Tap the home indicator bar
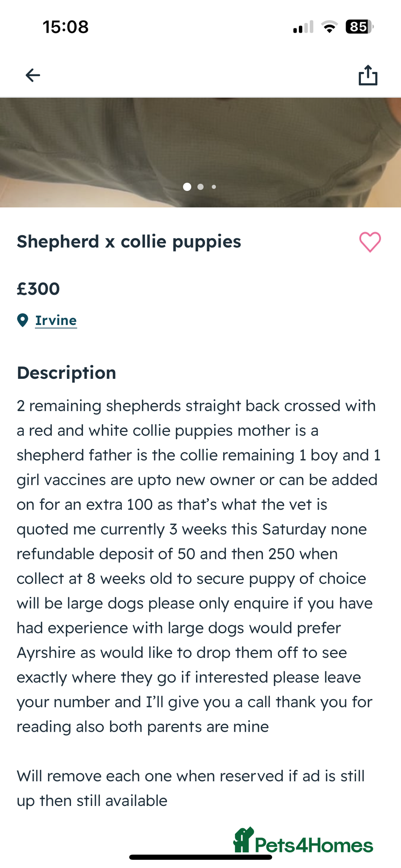This screenshot has width=401, height=868. pyautogui.click(x=200, y=857)
